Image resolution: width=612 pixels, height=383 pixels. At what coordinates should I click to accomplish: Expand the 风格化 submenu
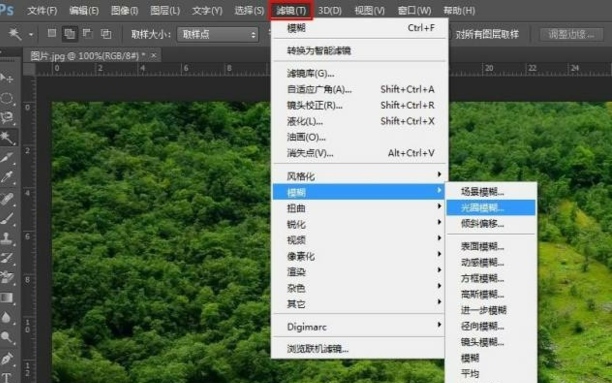coord(359,176)
